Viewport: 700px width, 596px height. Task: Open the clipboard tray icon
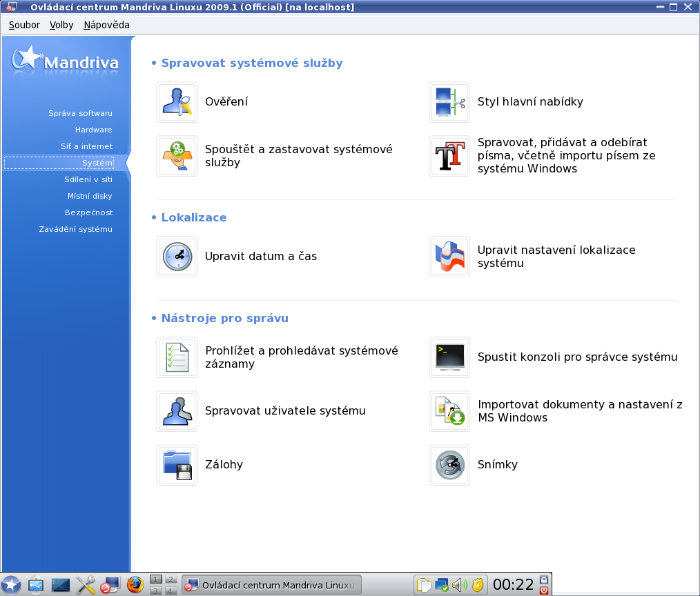pos(423,585)
